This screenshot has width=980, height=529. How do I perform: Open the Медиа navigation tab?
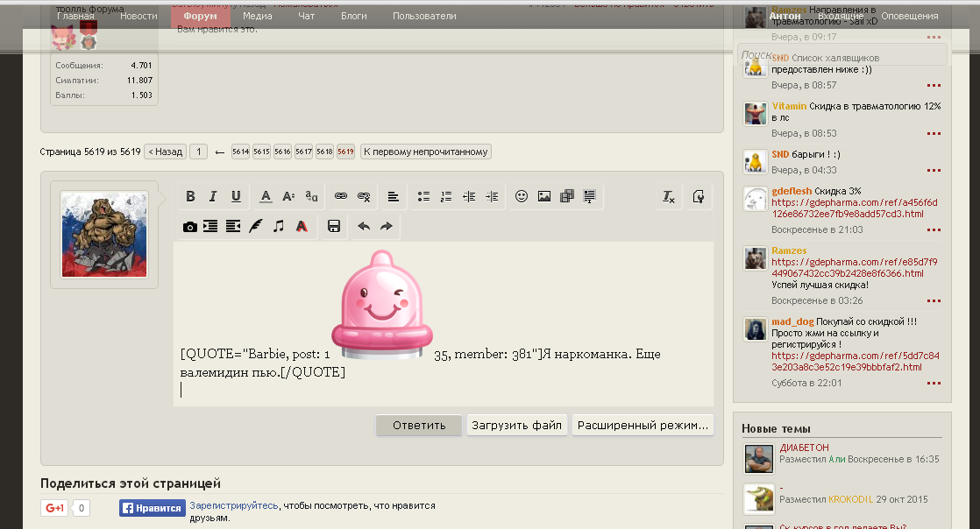click(x=257, y=16)
